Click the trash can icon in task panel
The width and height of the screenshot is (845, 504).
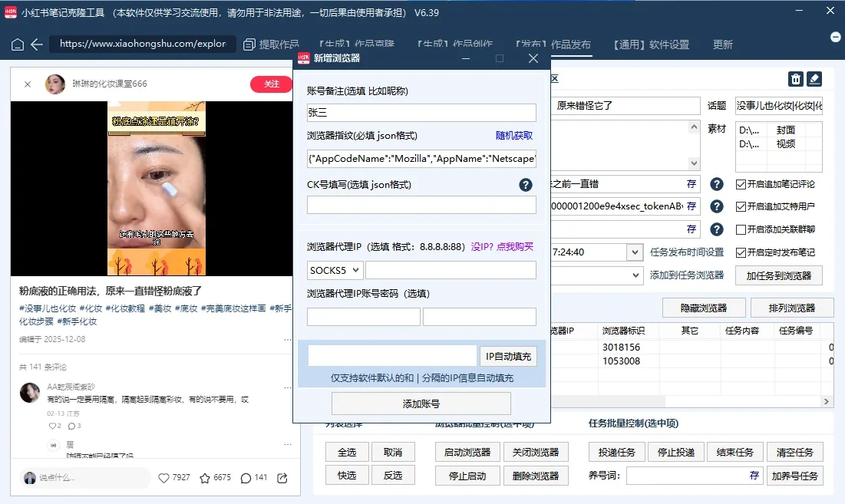pos(795,79)
